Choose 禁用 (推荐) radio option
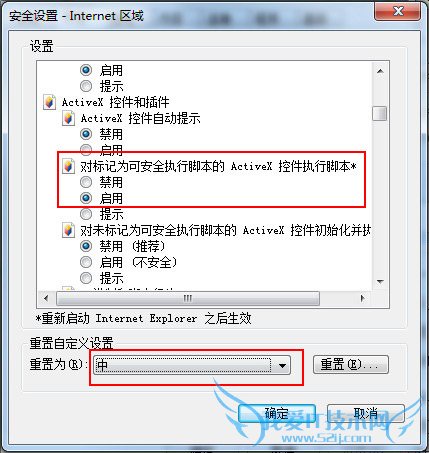429x453 pixels. tap(86, 246)
